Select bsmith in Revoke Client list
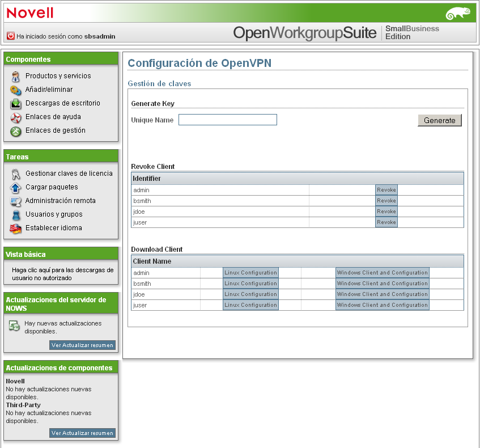This screenshot has width=480, height=448. [x=142, y=201]
